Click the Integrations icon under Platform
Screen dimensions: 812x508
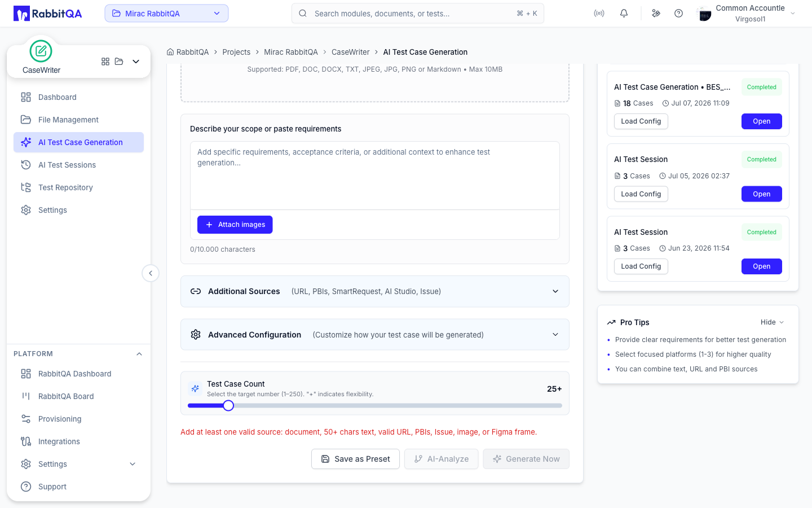coord(26,441)
